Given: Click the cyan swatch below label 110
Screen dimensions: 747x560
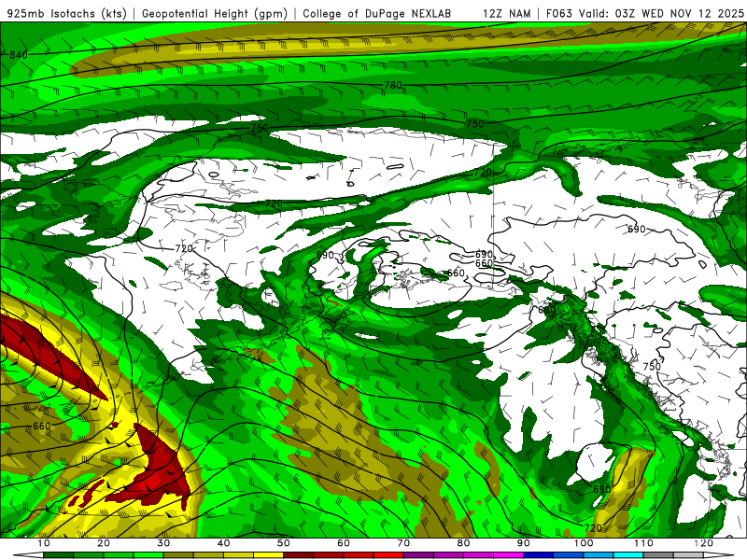Looking at the screenshot, I should point(628,555).
